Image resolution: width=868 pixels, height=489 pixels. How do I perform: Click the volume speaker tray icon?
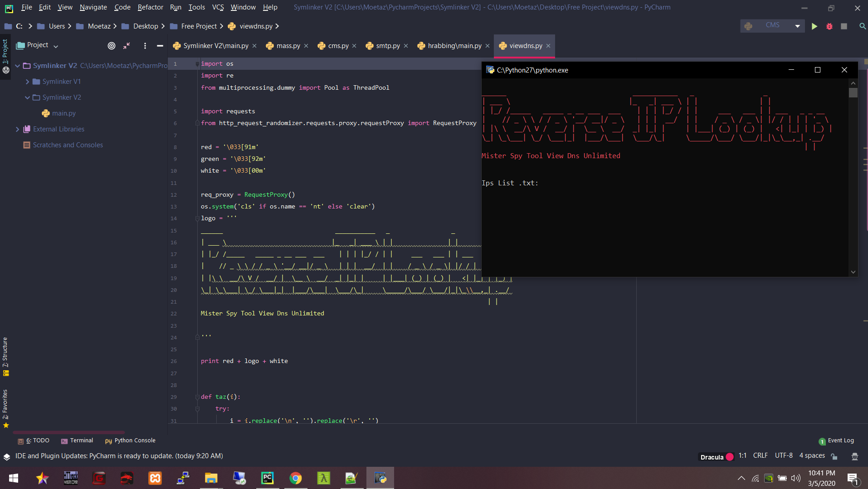pyautogui.click(x=795, y=478)
